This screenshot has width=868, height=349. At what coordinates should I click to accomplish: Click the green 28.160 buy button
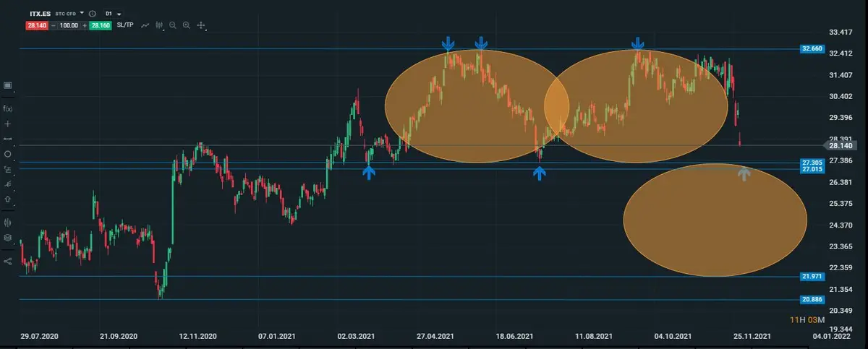(101, 25)
